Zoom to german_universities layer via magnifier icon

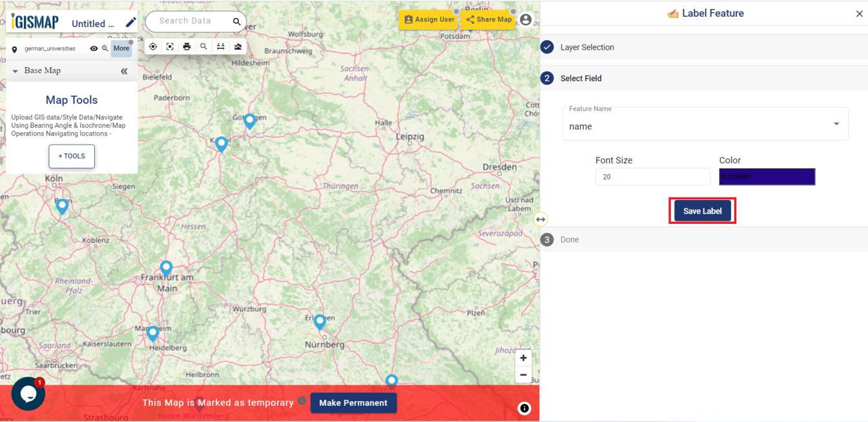coord(105,48)
